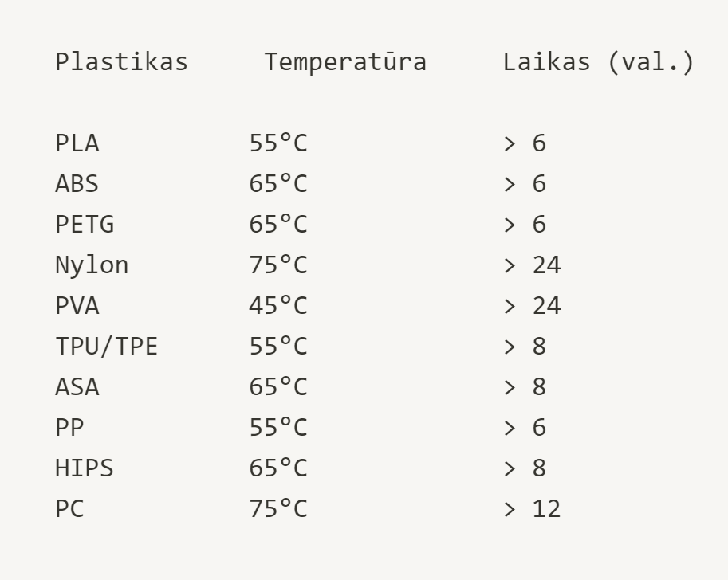Click the > 12 time value for PC
This screenshot has width=728, height=580.
tap(532, 509)
